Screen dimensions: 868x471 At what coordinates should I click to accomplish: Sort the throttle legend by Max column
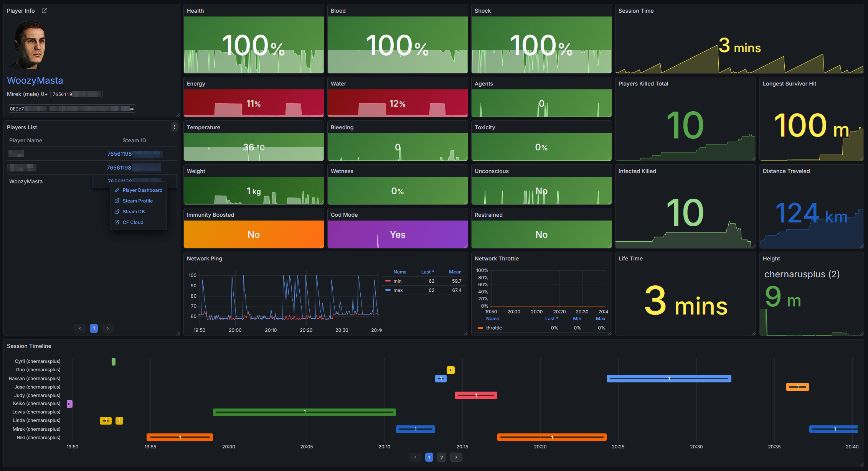tap(600, 319)
